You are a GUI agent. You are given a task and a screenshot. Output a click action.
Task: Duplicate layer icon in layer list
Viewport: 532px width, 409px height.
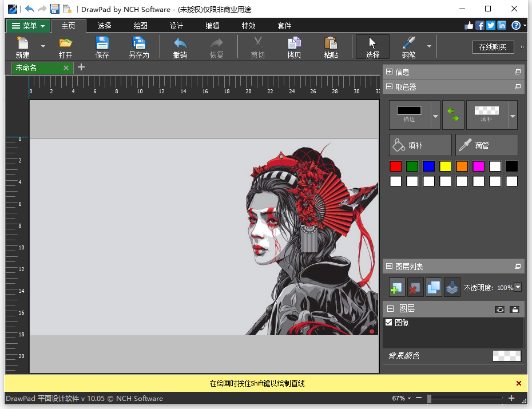point(434,288)
